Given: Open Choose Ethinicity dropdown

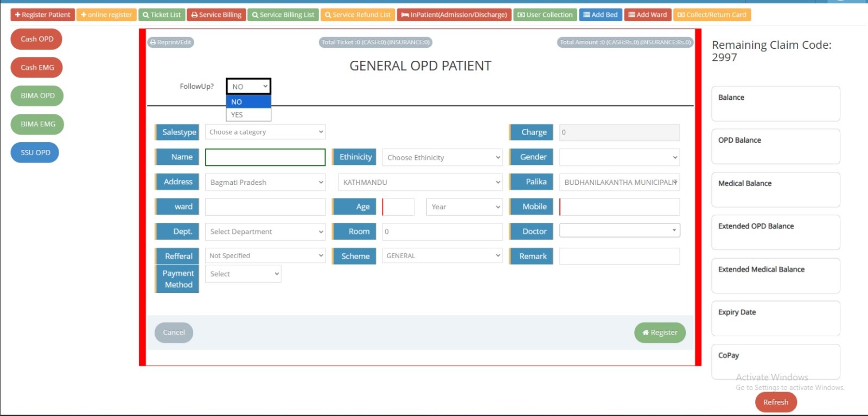Looking at the screenshot, I should pyautogui.click(x=442, y=157).
